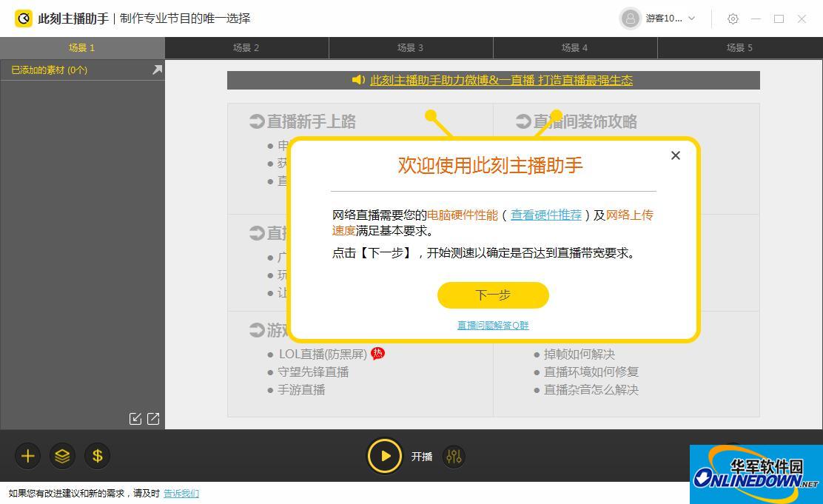
Task: Open settings gear icon in title bar
Action: pyautogui.click(x=733, y=19)
